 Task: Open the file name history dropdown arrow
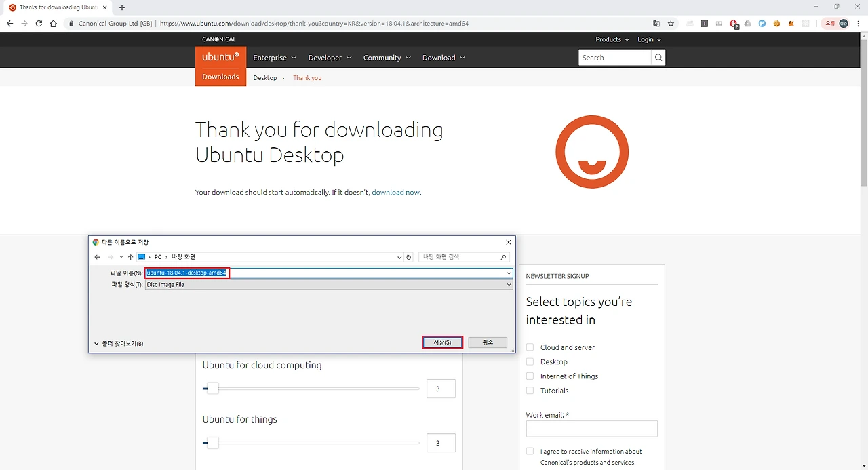coord(509,273)
